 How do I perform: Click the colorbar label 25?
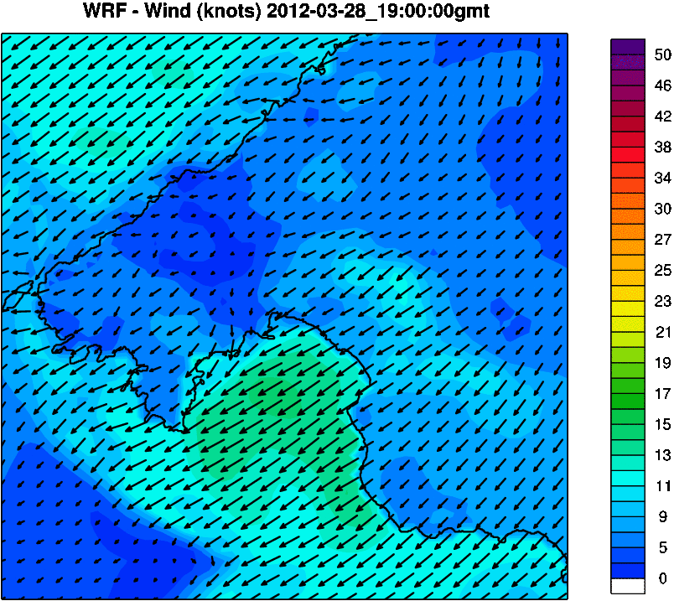(663, 271)
